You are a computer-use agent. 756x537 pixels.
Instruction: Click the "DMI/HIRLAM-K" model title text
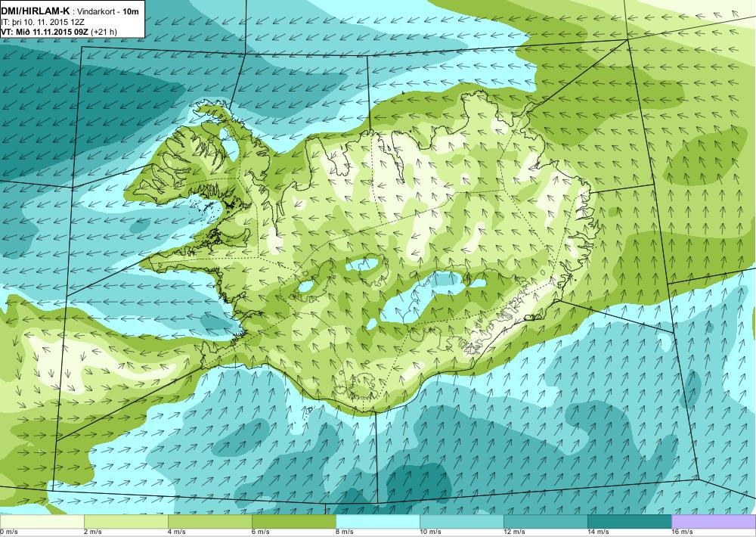coord(36,11)
